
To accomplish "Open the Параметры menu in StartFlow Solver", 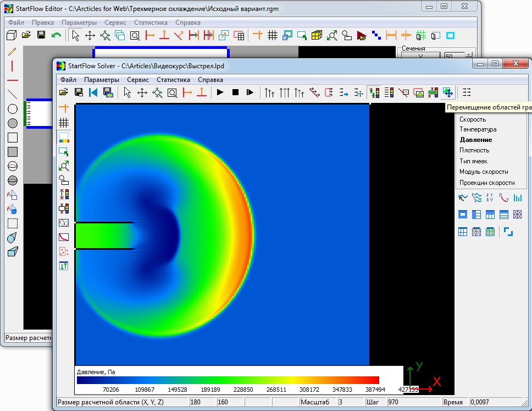I will click(x=102, y=80).
